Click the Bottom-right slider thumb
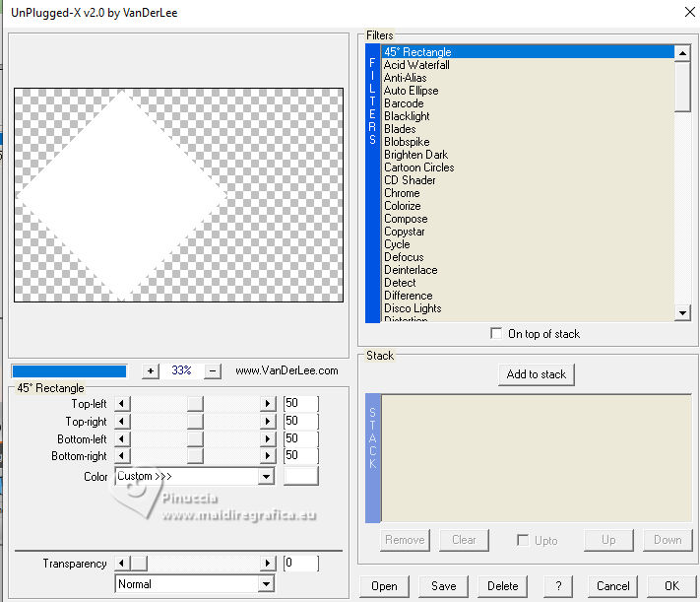 195,456
